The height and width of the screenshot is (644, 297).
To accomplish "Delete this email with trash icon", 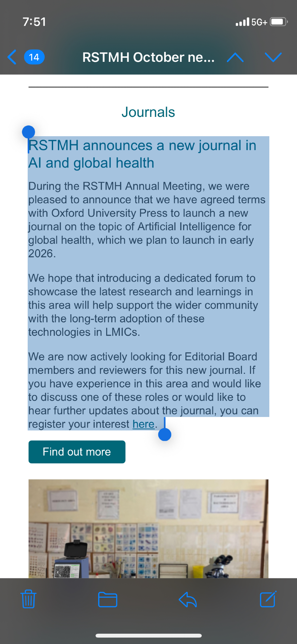I will [29, 599].
